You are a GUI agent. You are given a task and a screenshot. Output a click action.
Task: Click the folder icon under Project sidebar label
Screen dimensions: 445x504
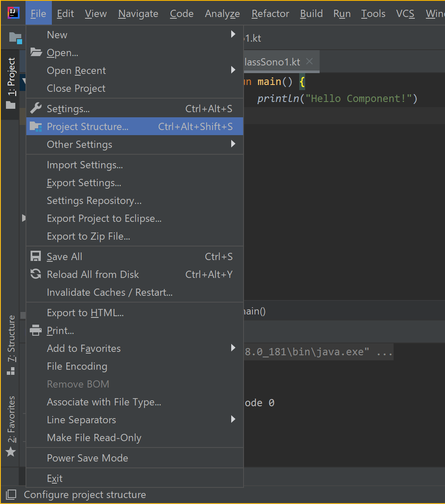tap(11, 105)
